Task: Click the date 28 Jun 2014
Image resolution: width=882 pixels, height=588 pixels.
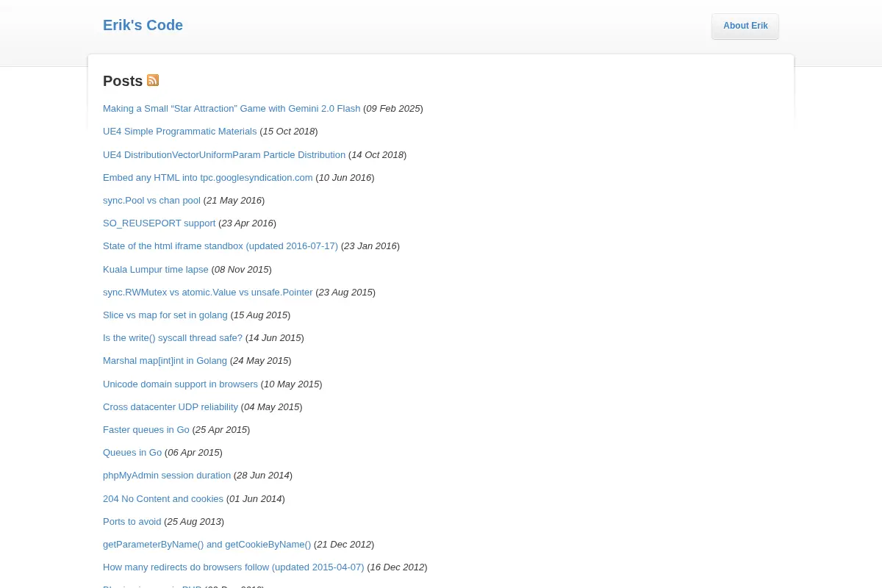Action: (263, 476)
